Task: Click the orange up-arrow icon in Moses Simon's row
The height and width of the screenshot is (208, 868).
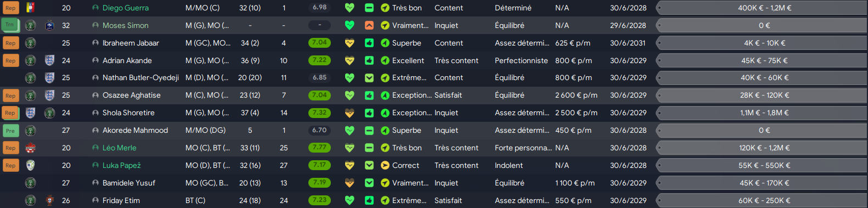Action: (369, 25)
